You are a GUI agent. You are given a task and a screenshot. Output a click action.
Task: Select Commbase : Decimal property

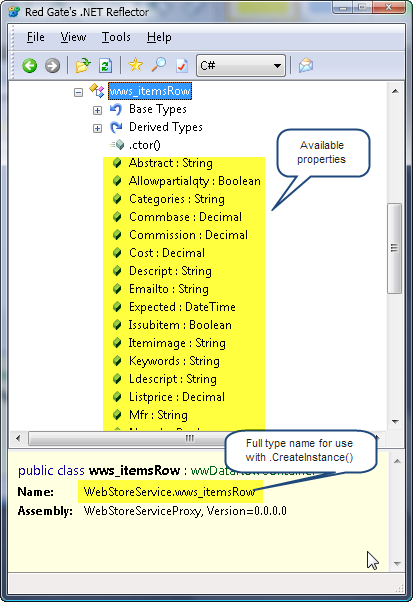[x=185, y=217]
